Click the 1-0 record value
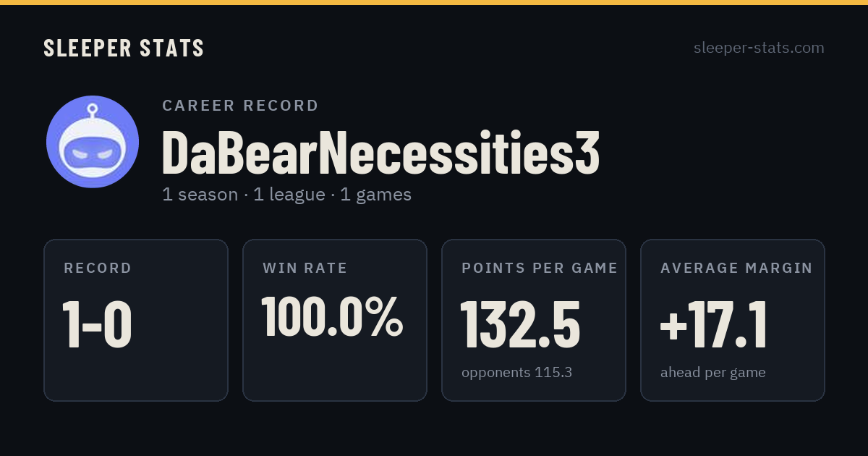 98,325
